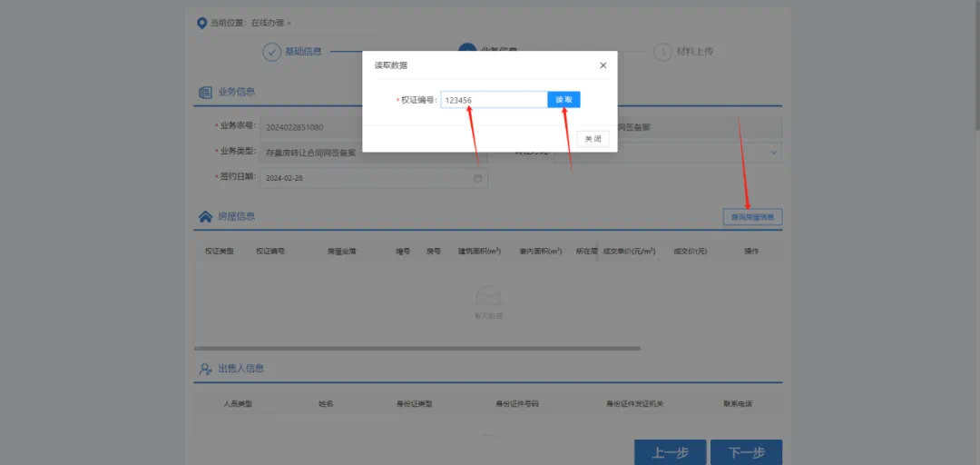Click the 签约日期 date field 2024-02-28

[373, 178]
